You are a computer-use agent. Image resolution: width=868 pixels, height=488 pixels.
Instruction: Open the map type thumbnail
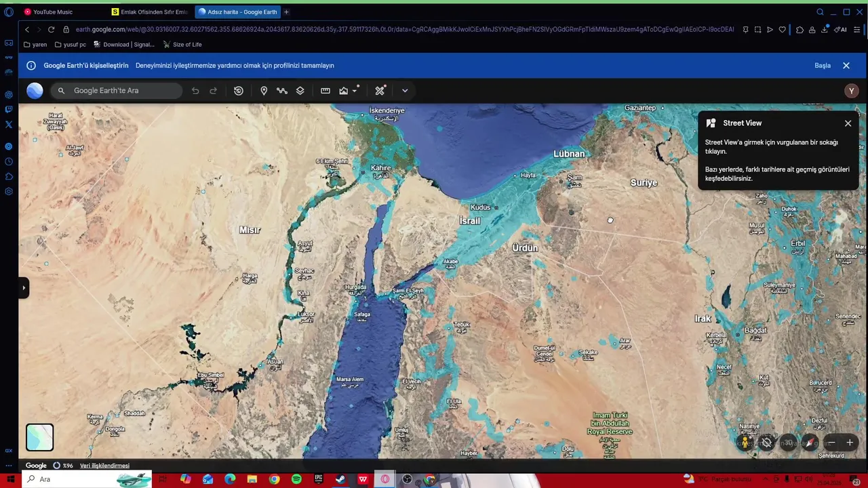[x=39, y=437]
